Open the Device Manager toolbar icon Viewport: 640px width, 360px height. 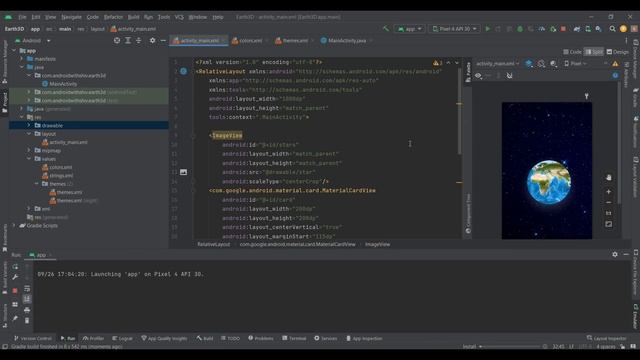(x=588, y=29)
